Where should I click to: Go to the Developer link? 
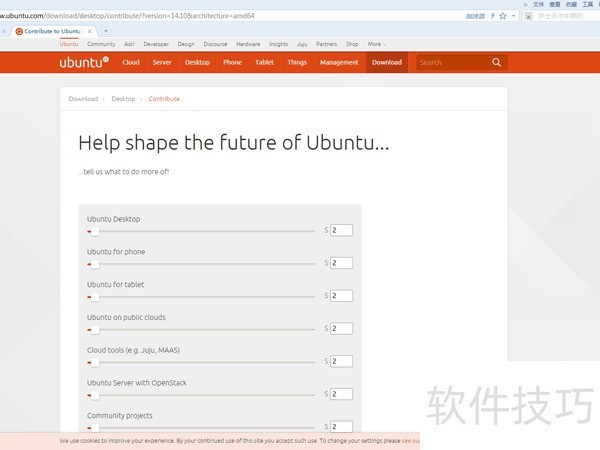coord(156,44)
